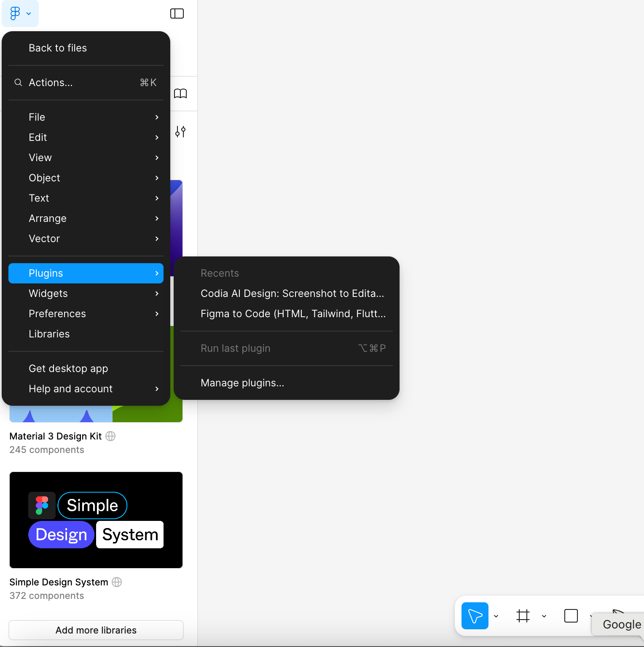Run Figma to Code recent plugin
Image resolution: width=644 pixels, height=647 pixels.
[287, 314]
